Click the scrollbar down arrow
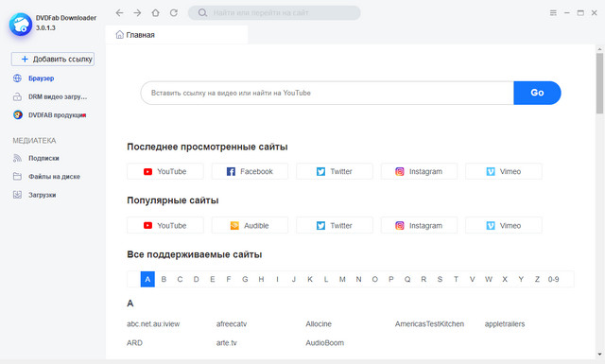Screen dimensions: 605x364 coord(599,354)
